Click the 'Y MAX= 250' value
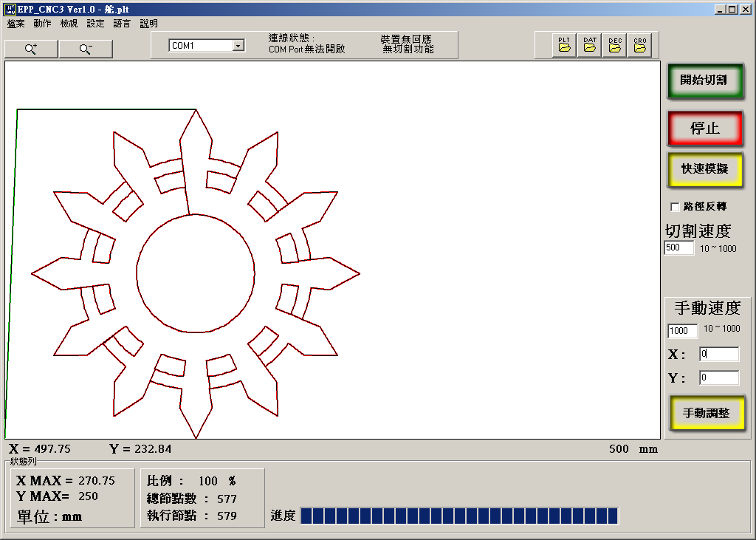The width and height of the screenshot is (756, 540). 57,496
